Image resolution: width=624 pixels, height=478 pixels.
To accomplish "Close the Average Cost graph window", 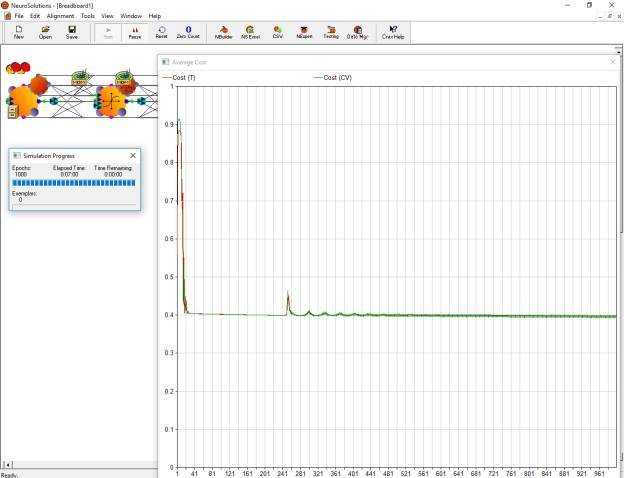I will coord(613,62).
